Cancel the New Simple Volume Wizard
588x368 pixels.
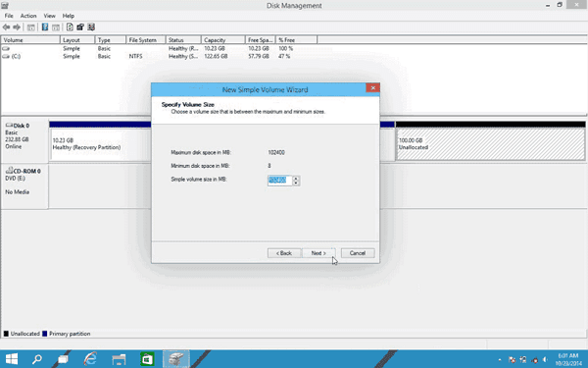coord(358,253)
